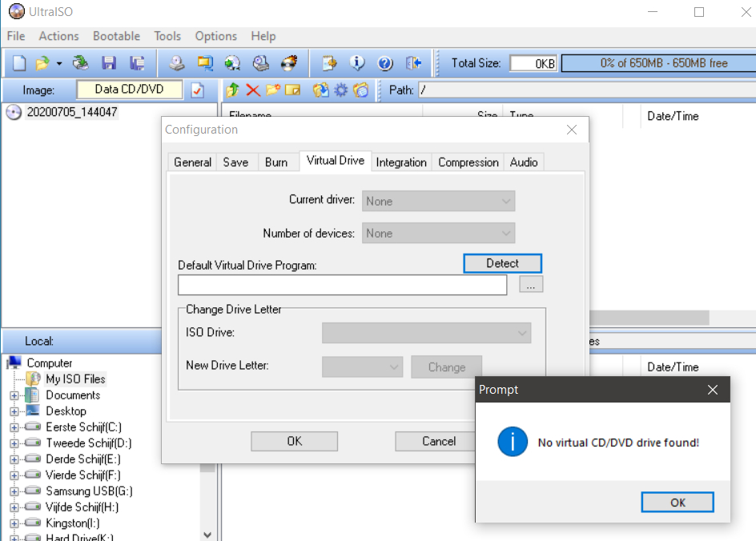
Task: Click the Computer icon in the Local tree
Action: 14,363
